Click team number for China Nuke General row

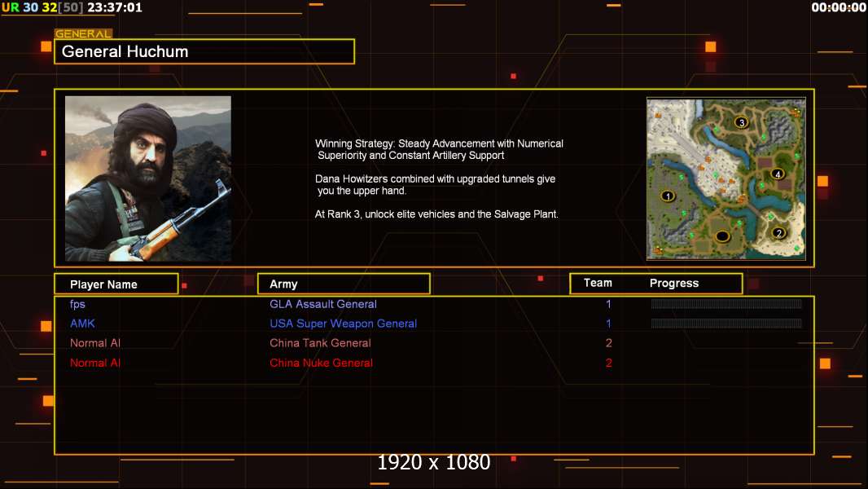[608, 363]
